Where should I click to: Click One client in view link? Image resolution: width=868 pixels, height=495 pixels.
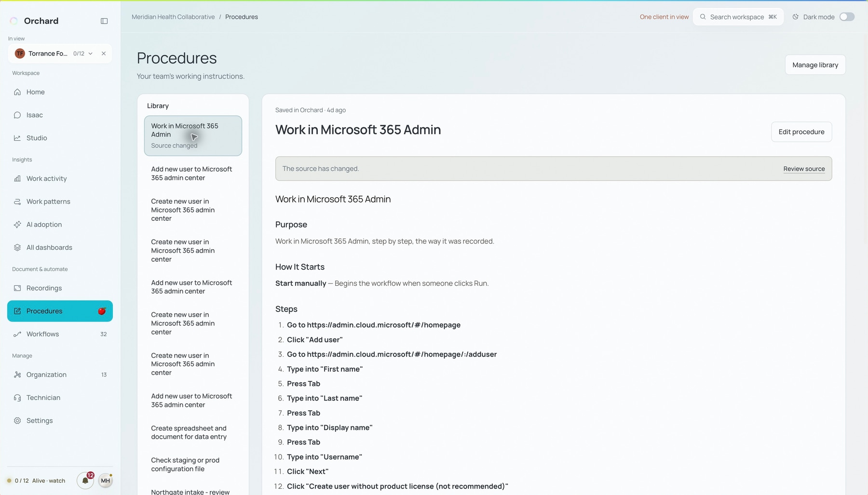point(664,17)
